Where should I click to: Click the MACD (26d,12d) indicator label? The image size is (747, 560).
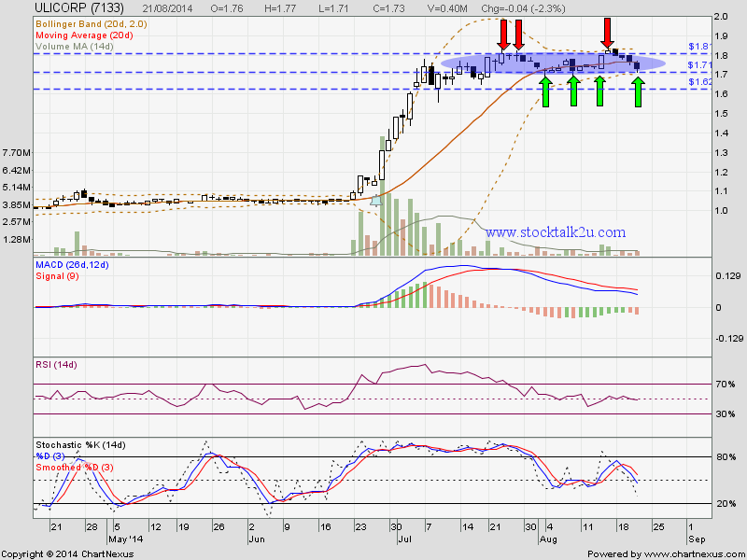click(73, 265)
